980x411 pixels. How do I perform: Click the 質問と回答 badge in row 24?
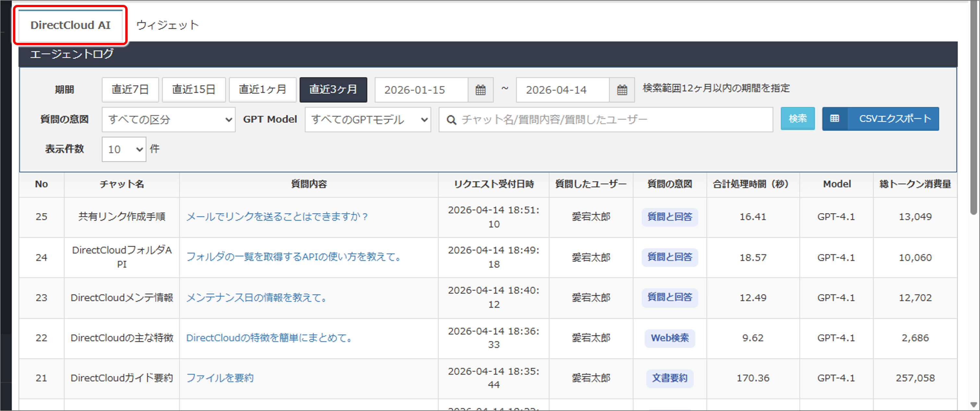point(670,257)
